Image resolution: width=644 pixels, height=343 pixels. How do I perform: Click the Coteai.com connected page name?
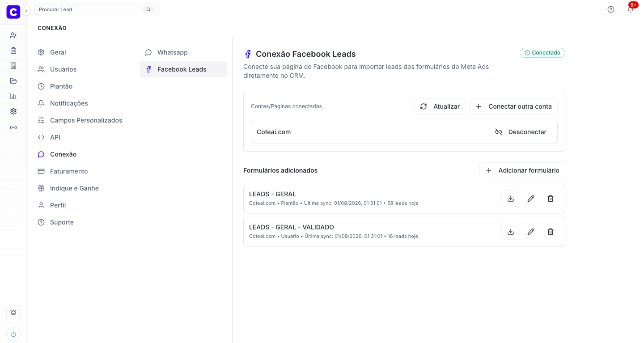274,132
